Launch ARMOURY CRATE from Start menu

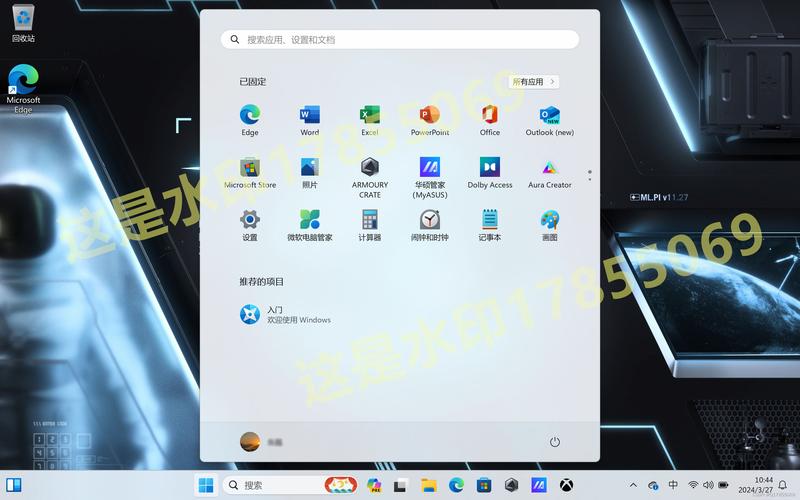click(370, 178)
